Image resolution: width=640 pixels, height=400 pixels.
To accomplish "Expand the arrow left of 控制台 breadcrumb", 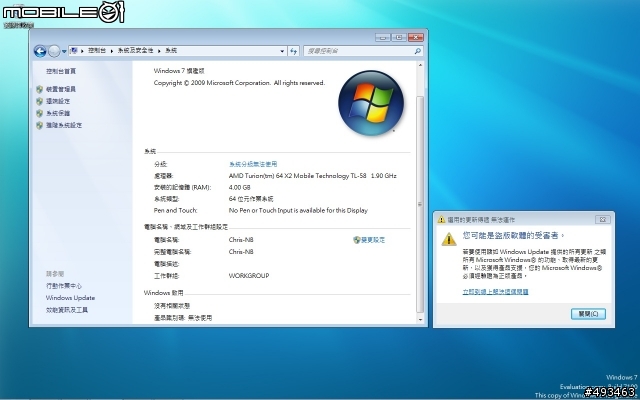I will [82, 51].
